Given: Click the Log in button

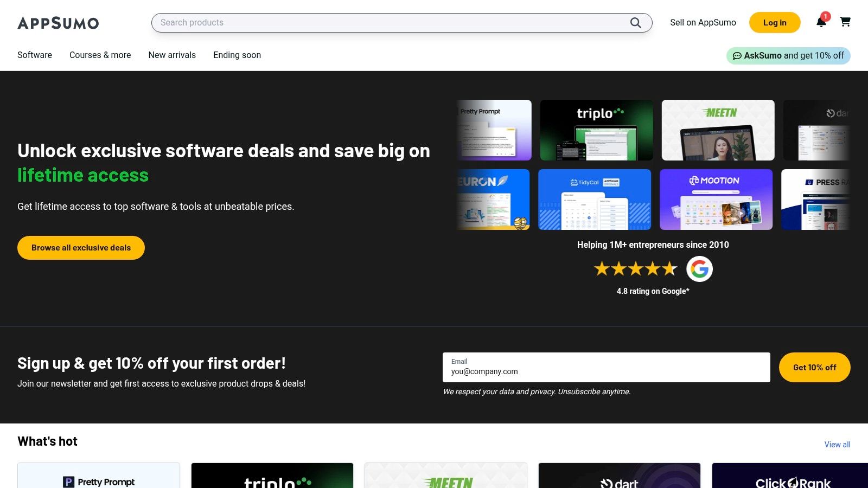Looking at the screenshot, I should pos(774,23).
